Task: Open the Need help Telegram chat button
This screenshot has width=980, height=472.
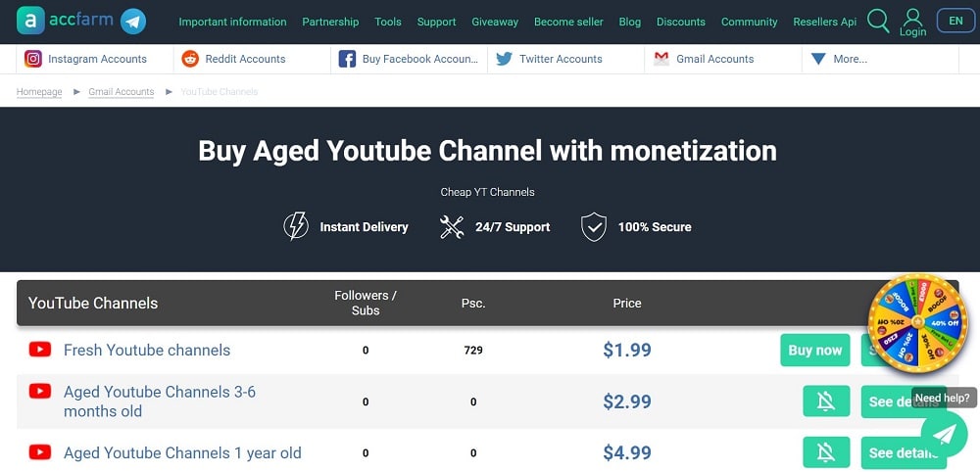Action: 944,433
